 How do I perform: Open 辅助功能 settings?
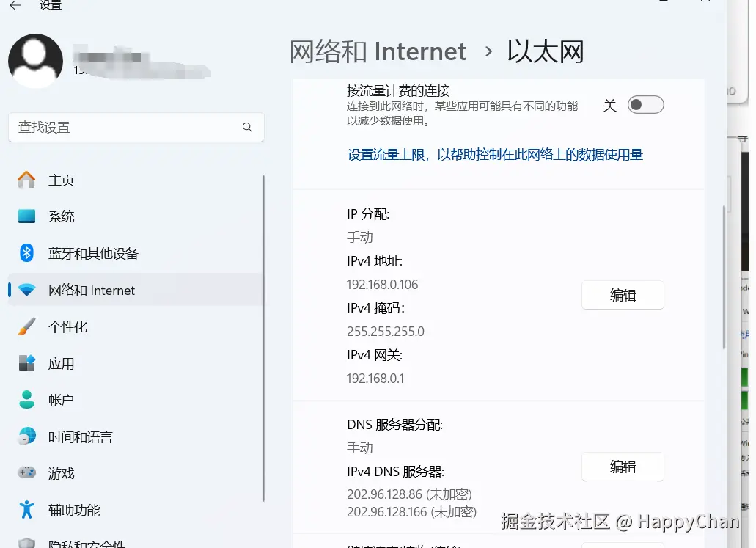tap(136, 509)
